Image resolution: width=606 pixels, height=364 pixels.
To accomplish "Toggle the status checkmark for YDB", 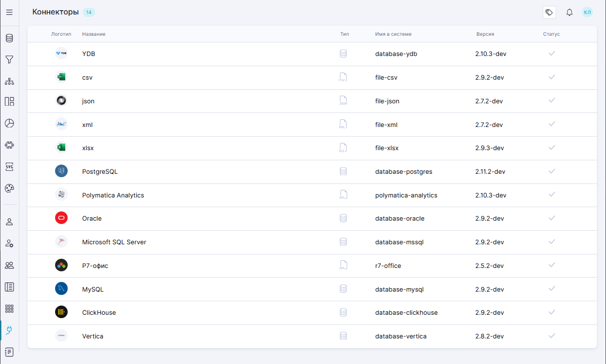I will click(x=551, y=54).
